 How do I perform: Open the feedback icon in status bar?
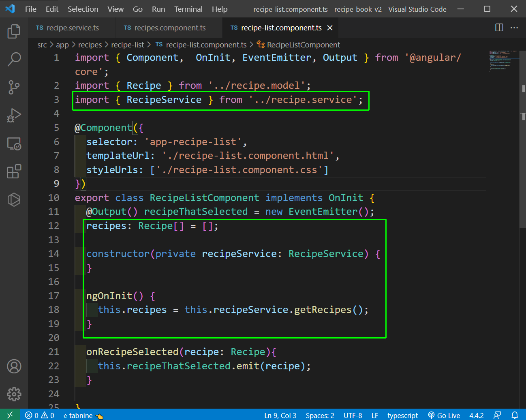[497, 416]
